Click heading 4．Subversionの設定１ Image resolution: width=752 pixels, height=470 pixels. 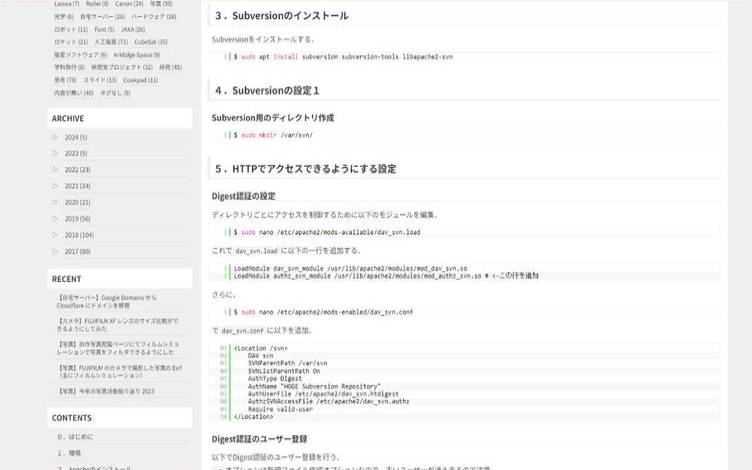[x=267, y=91]
